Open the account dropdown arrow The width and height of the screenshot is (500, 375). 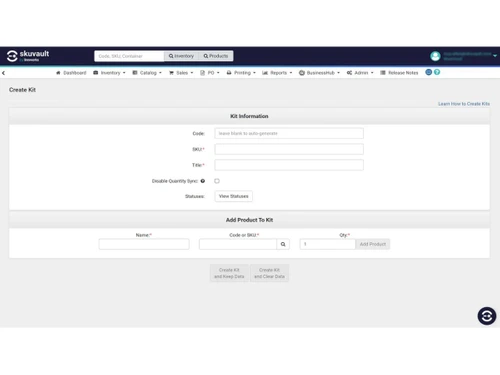tap(495, 56)
